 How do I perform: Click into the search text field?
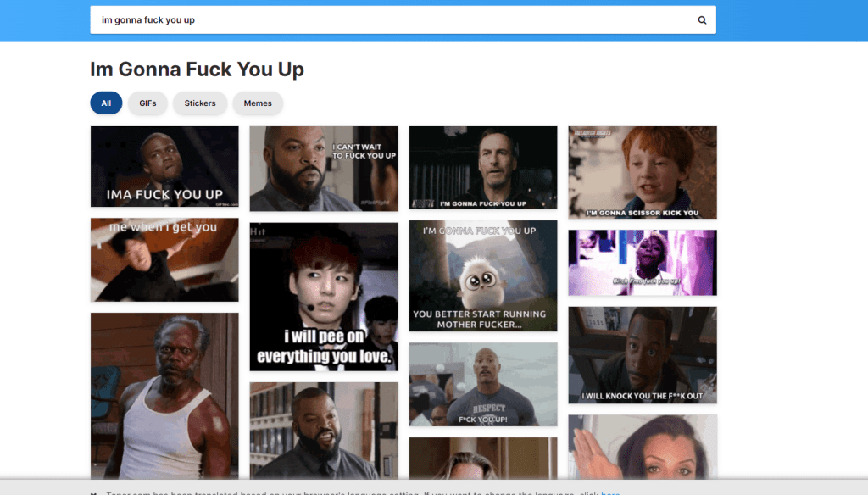click(390, 20)
